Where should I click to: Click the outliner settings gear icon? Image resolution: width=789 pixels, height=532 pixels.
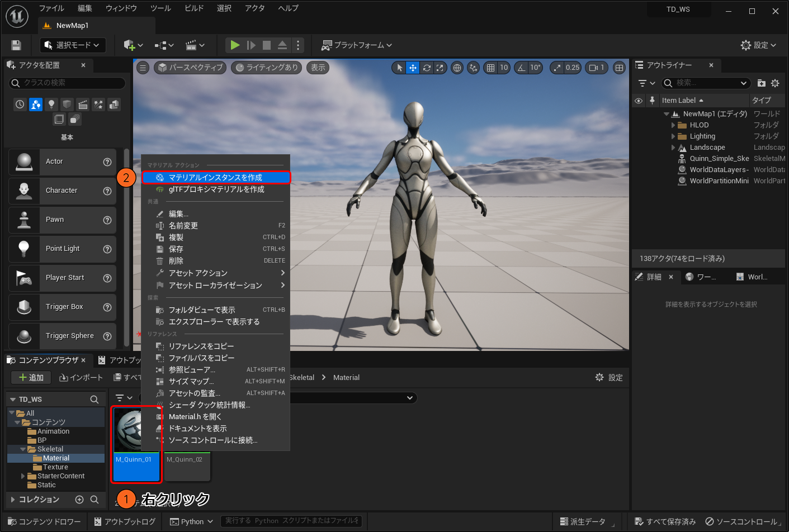click(x=775, y=83)
